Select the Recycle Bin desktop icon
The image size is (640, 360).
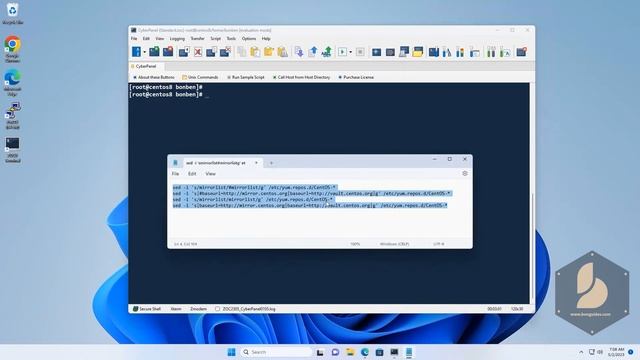tap(12, 14)
